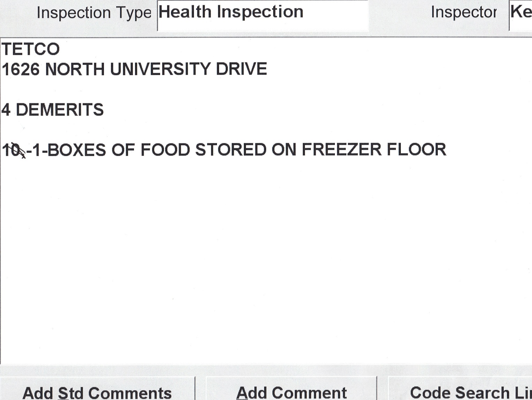Click the 1626 street number

pyautogui.click(x=20, y=69)
